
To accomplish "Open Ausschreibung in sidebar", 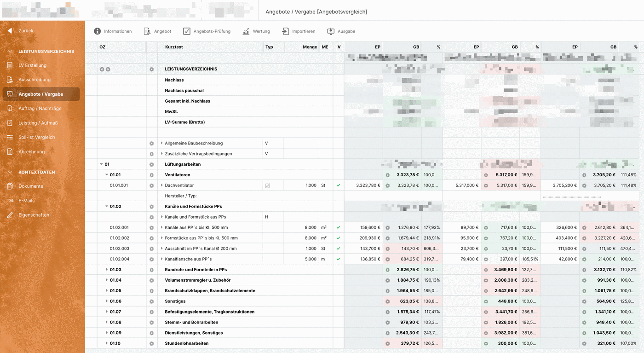I will pyautogui.click(x=34, y=80).
